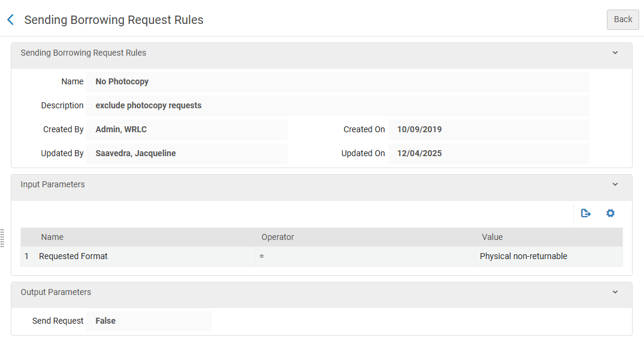This screenshot has height=362, width=644.
Task: Collapse the Output Parameters section
Action: click(x=615, y=292)
